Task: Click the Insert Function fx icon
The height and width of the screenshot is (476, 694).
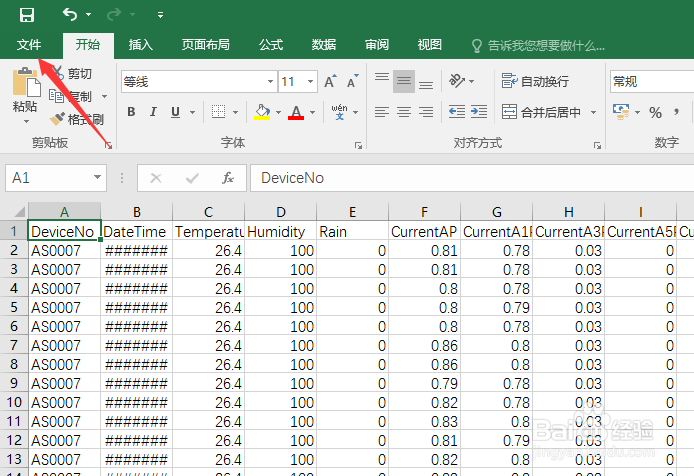Action: pyautogui.click(x=228, y=178)
